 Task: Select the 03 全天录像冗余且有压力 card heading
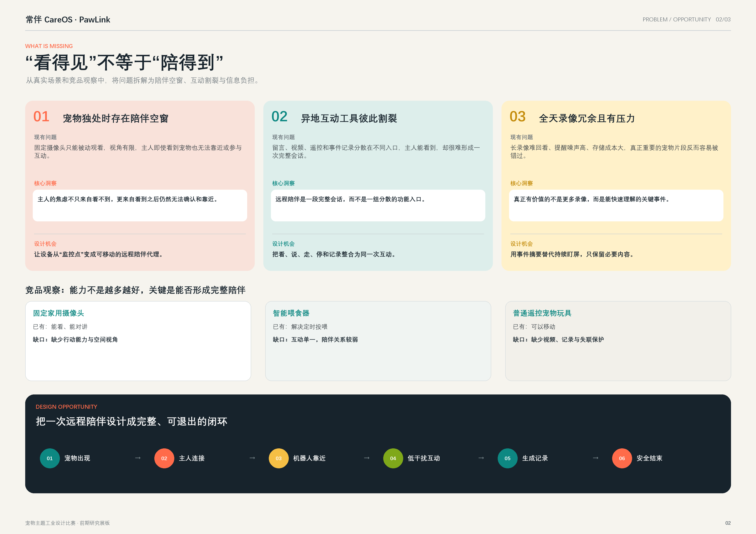pyautogui.click(x=572, y=117)
